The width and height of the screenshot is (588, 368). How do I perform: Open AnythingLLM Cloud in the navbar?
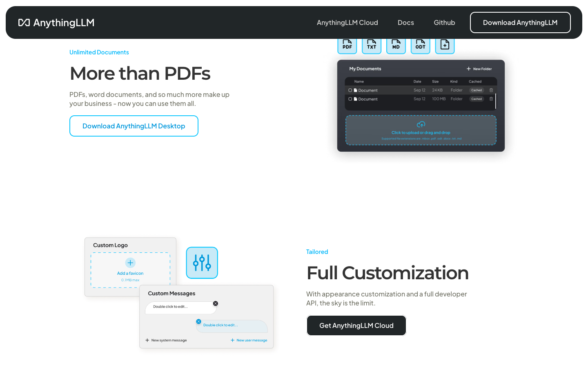click(347, 22)
